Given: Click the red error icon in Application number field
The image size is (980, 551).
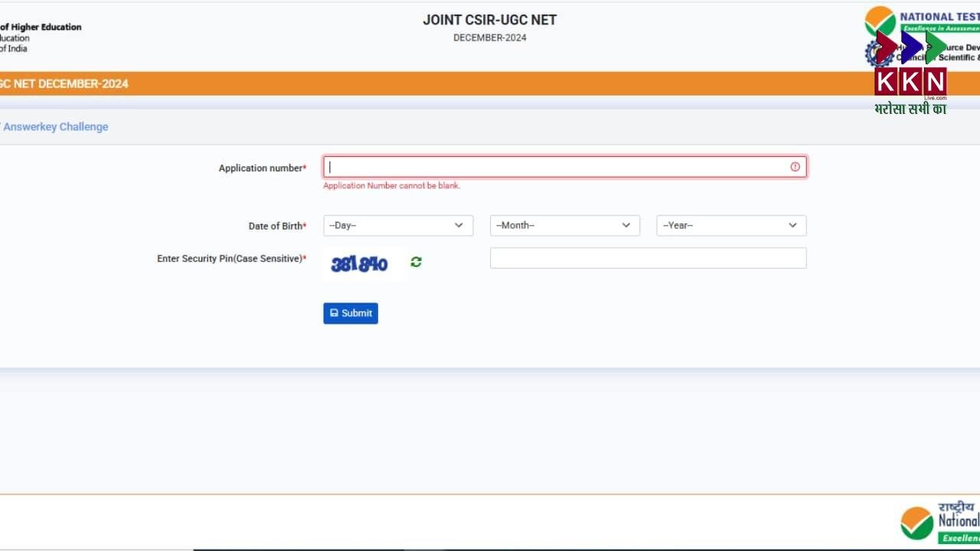Looking at the screenshot, I should point(795,166).
